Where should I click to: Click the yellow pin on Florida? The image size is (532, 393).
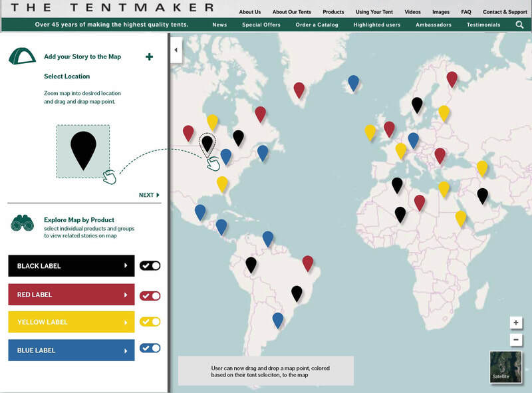pyautogui.click(x=222, y=184)
